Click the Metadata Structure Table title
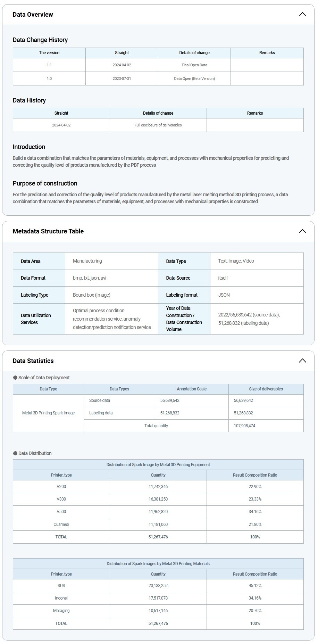 pyautogui.click(x=48, y=231)
